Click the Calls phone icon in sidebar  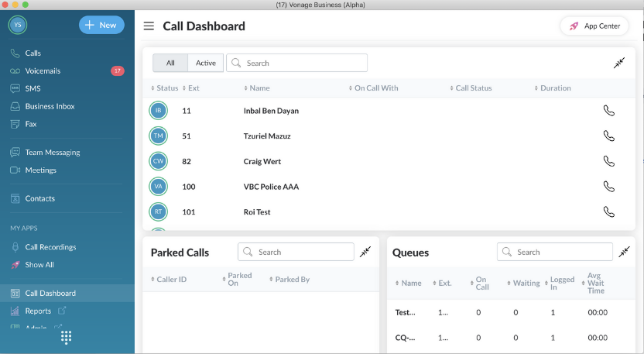(x=15, y=53)
